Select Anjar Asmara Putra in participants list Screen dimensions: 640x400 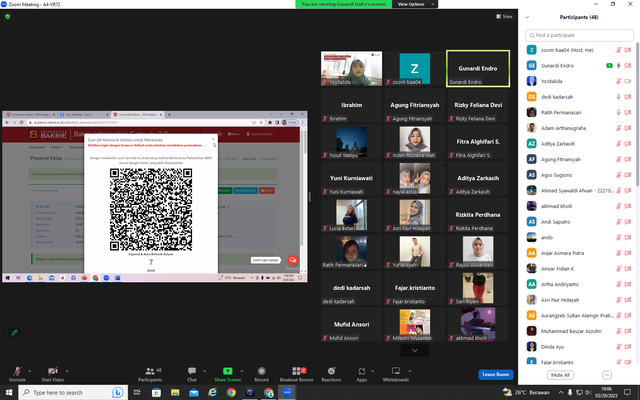point(579,253)
